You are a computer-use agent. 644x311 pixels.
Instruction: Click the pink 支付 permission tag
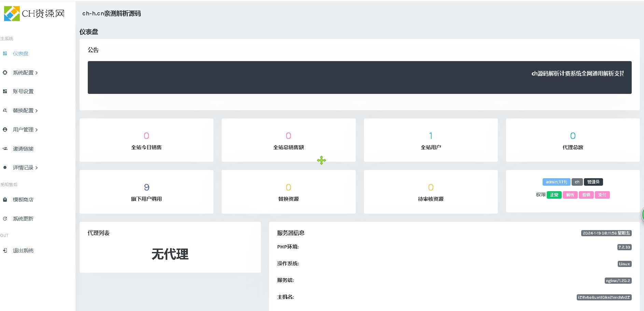602,195
